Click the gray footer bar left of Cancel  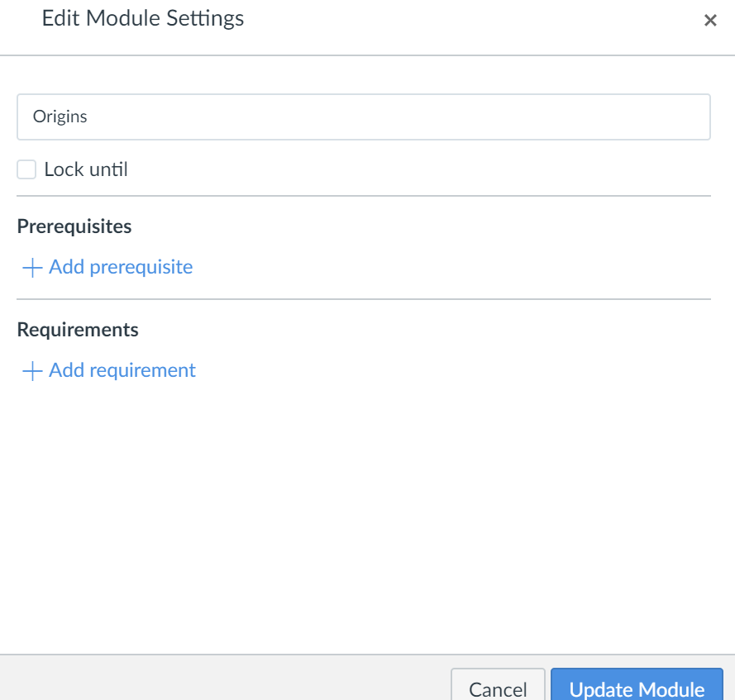pos(223,679)
